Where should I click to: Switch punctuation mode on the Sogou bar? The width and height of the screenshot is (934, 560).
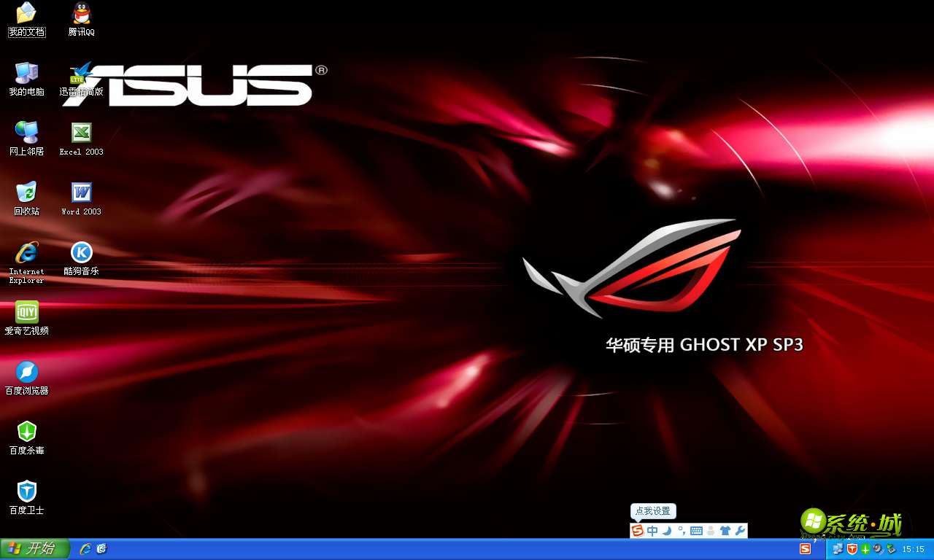tap(682, 531)
